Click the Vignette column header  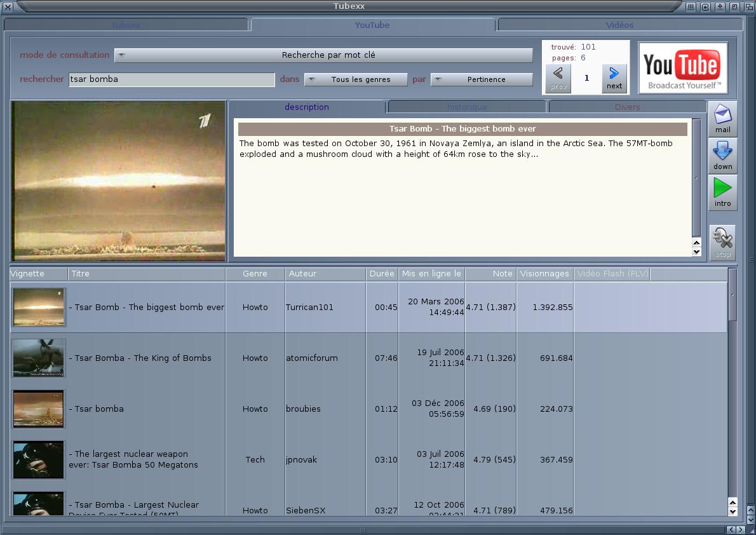(x=39, y=273)
